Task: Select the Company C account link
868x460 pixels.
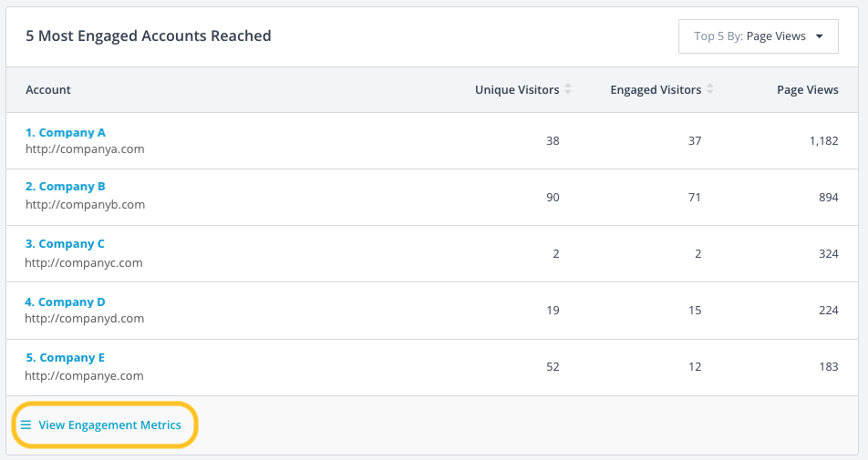Action: (65, 244)
